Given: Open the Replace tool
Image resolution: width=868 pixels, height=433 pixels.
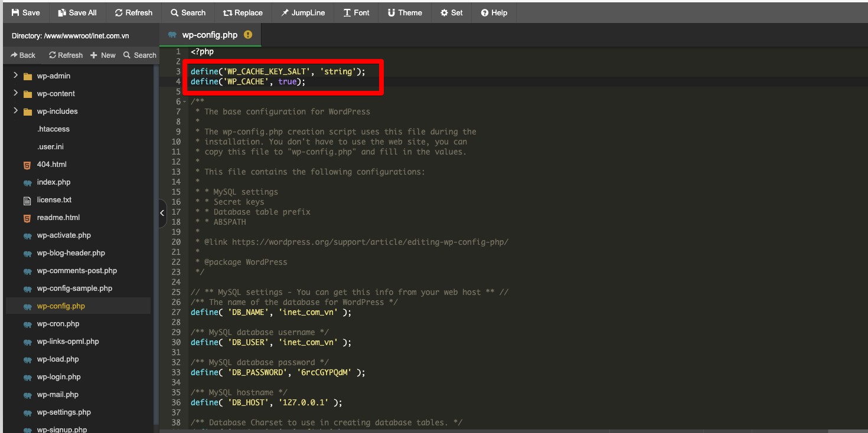Looking at the screenshot, I should 243,12.
